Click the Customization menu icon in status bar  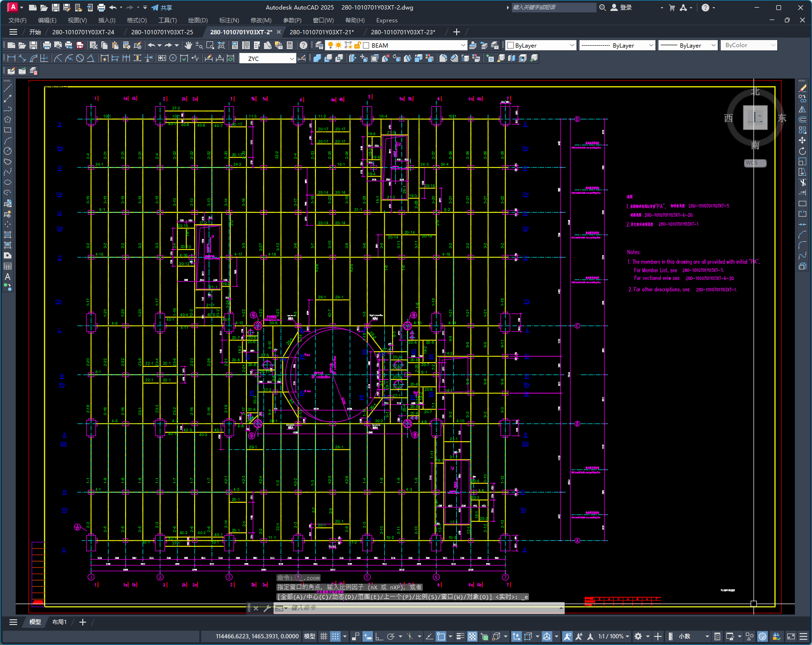803,636
